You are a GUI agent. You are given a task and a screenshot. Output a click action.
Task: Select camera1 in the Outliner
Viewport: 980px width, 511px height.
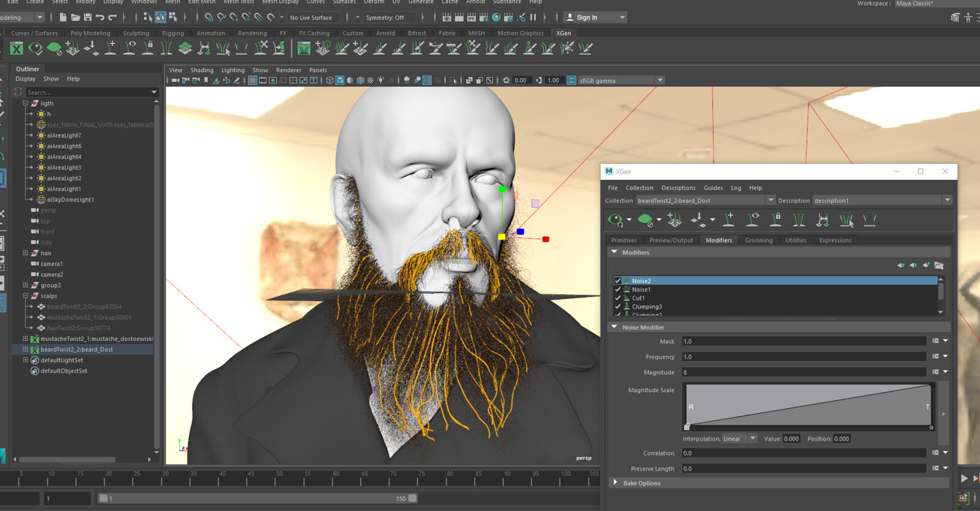coord(51,264)
